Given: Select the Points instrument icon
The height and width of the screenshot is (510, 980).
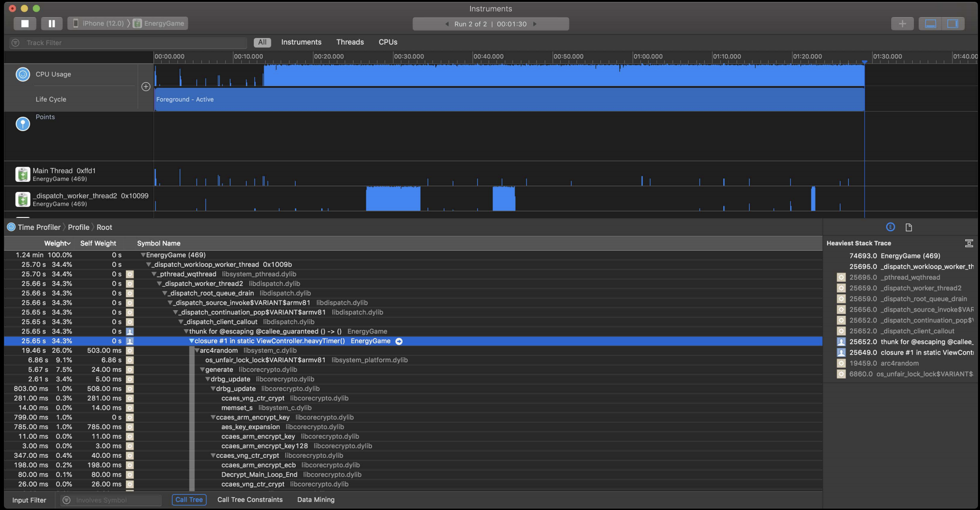Looking at the screenshot, I should (23, 123).
